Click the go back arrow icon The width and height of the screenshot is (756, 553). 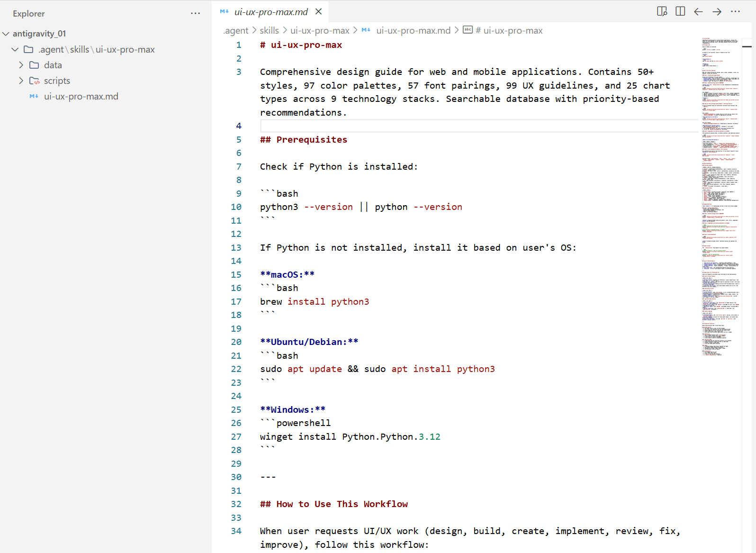coord(698,11)
